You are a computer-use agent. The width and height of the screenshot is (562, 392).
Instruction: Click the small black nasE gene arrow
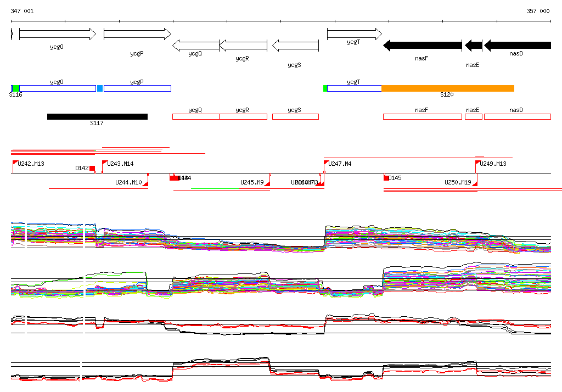point(473,46)
